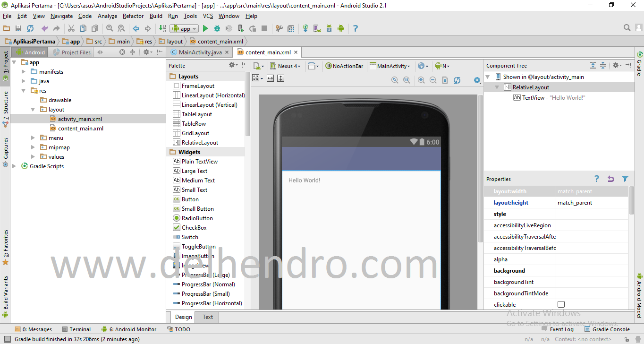This screenshot has width=644, height=344.
Task: Open the NoActionBar theme selector
Action: pyautogui.click(x=344, y=66)
